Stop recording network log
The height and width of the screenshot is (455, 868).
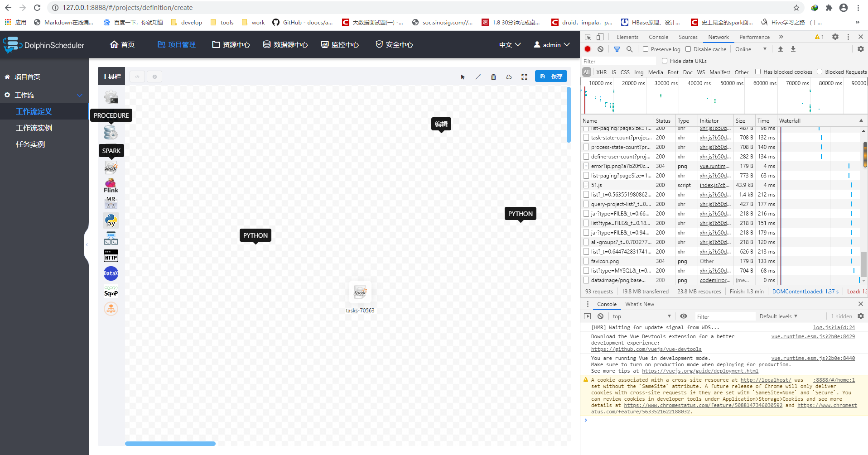pos(588,49)
